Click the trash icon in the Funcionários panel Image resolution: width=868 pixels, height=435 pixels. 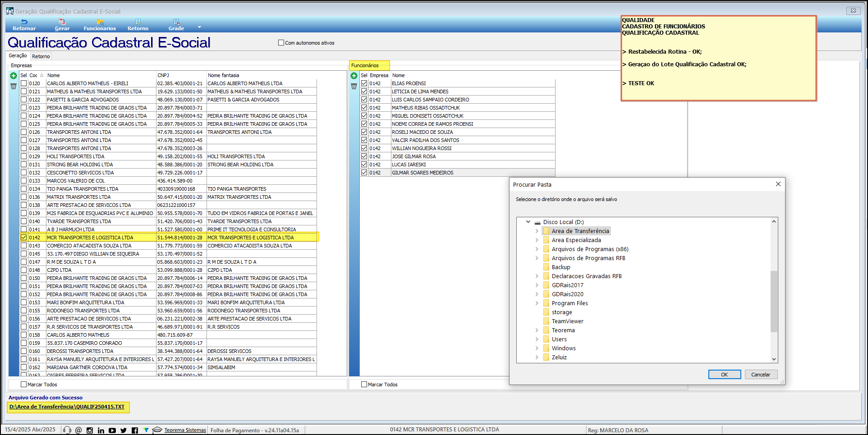pos(354,86)
